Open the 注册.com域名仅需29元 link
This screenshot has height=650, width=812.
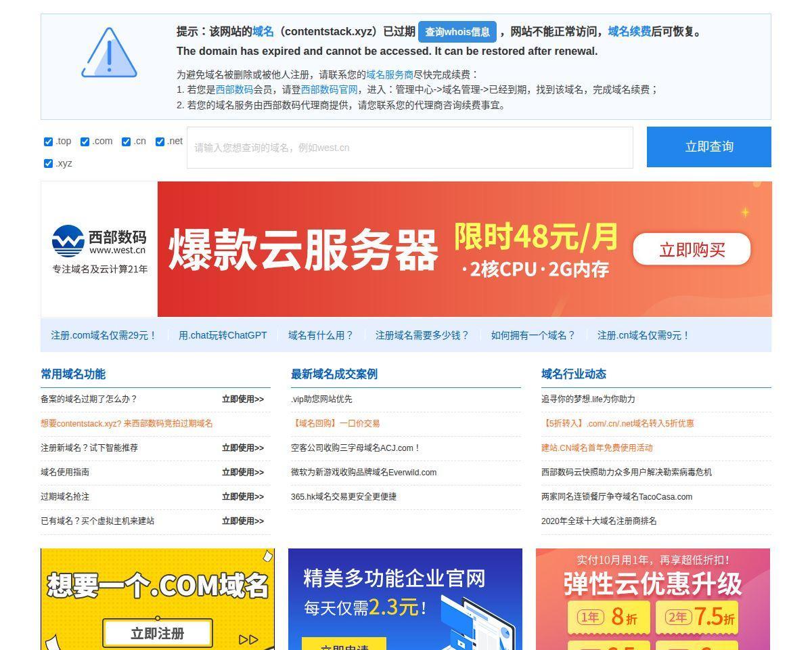coord(104,335)
